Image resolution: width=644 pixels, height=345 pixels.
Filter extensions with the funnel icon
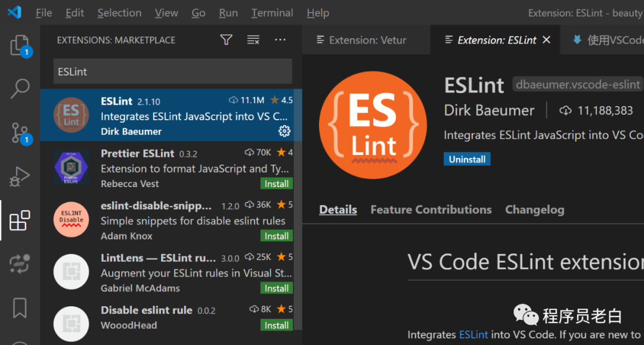[227, 40]
